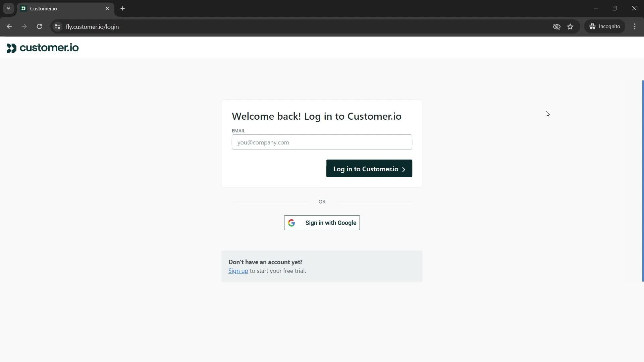The width and height of the screenshot is (644, 362).
Task: Open Chrome three-dot menu
Action: tap(635, 26)
